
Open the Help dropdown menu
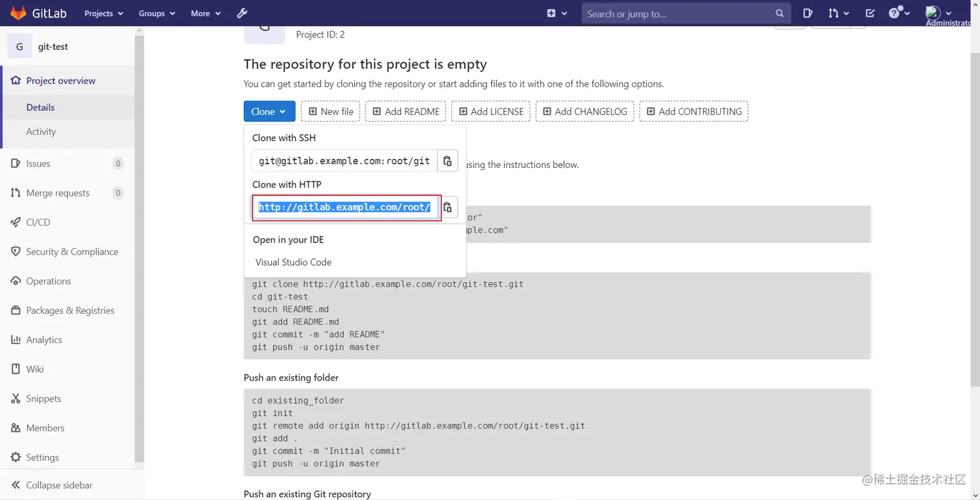[899, 13]
